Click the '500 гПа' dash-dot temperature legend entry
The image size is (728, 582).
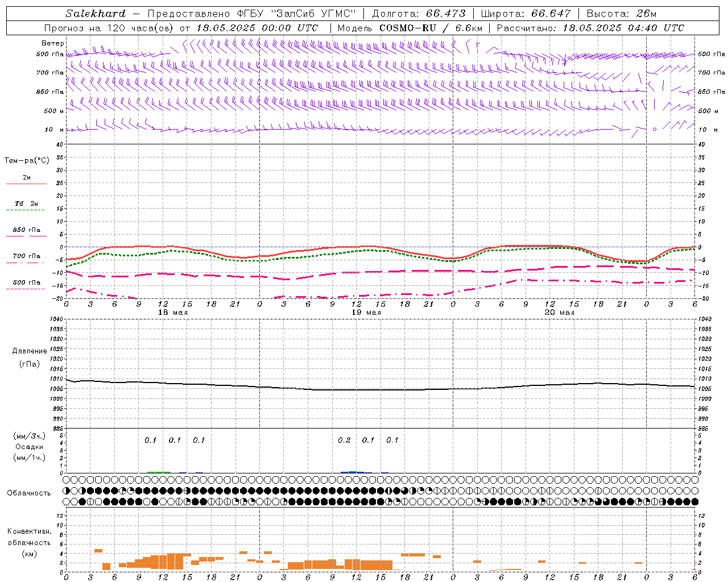point(26,282)
